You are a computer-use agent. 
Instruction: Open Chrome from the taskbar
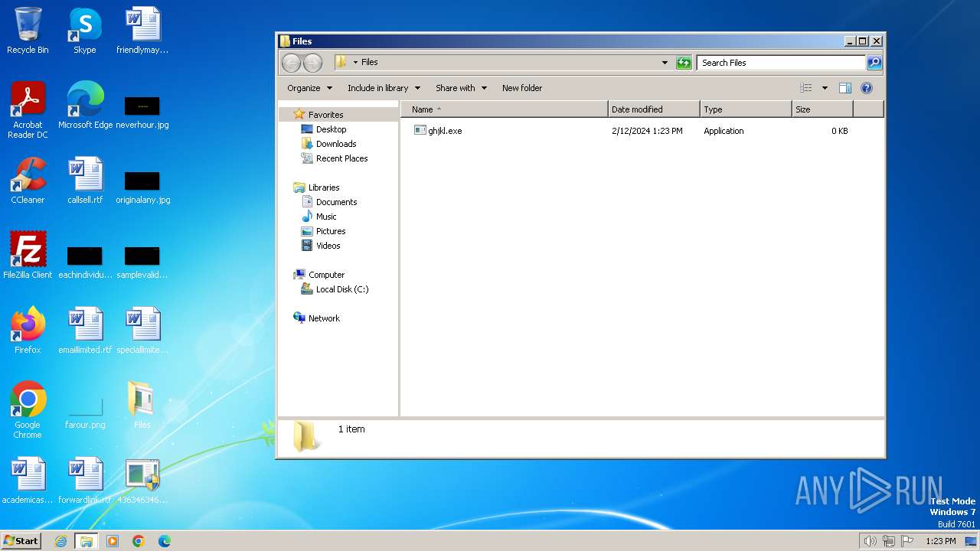139,541
